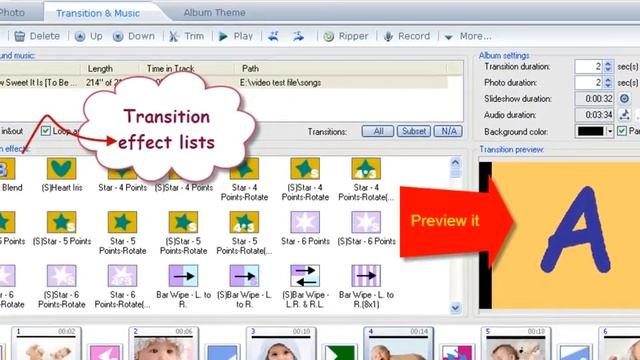Screen dimensions: 640x360
Task: Select the Star - 6 Points transition
Action: point(305,229)
